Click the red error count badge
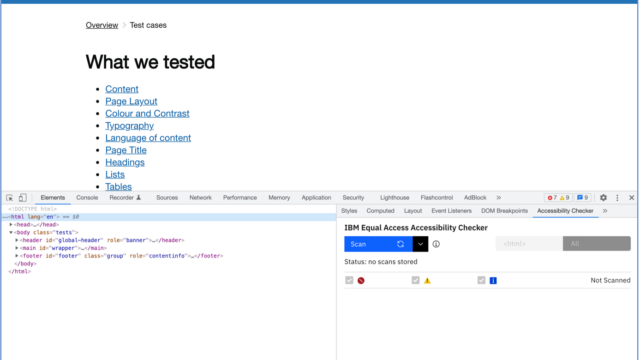640x360 pixels. (x=552, y=198)
